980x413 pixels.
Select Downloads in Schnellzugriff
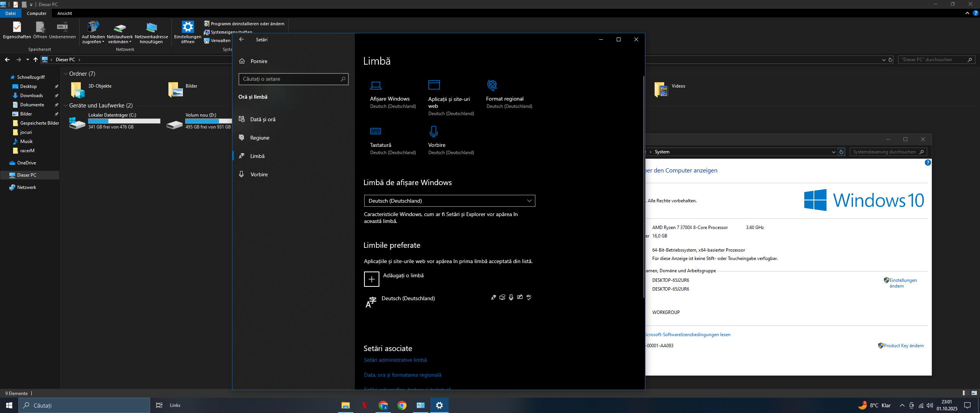(x=31, y=96)
